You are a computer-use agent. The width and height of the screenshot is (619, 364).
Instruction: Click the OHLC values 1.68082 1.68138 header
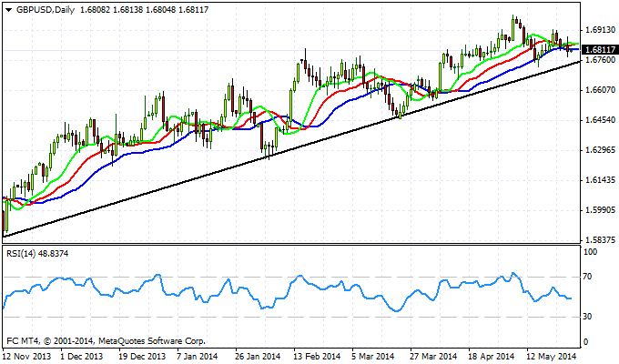pos(144,10)
